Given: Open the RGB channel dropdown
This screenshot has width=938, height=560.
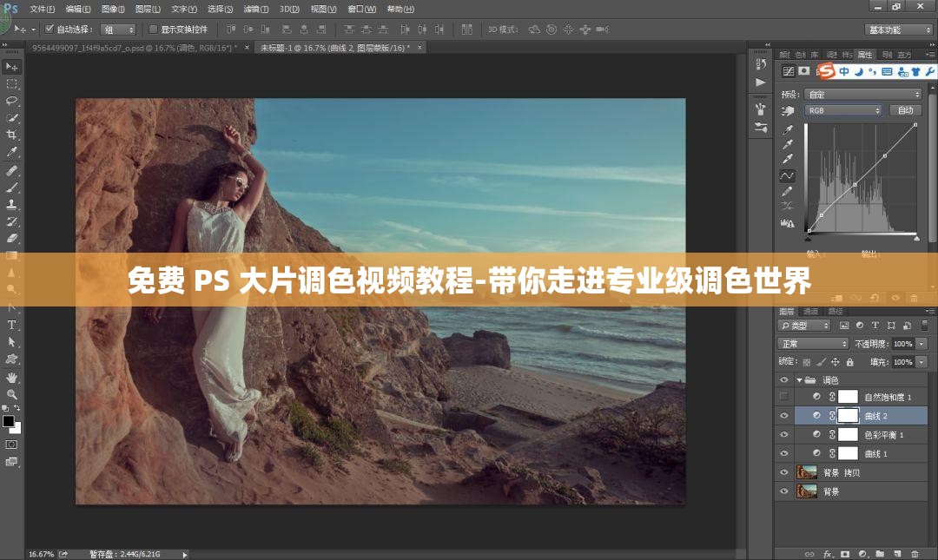Looking at the screenshot, I should (843, 110).
